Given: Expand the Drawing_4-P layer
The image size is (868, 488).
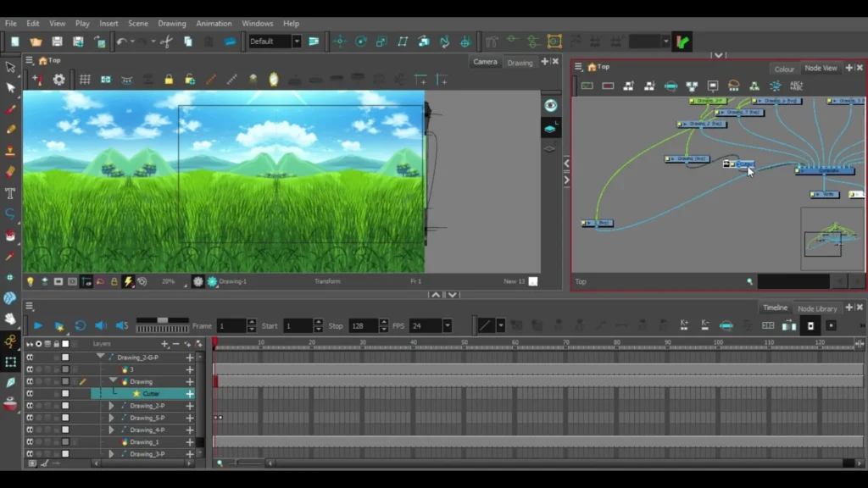Looking at the screenshot, I should click(x=111, y=430).
